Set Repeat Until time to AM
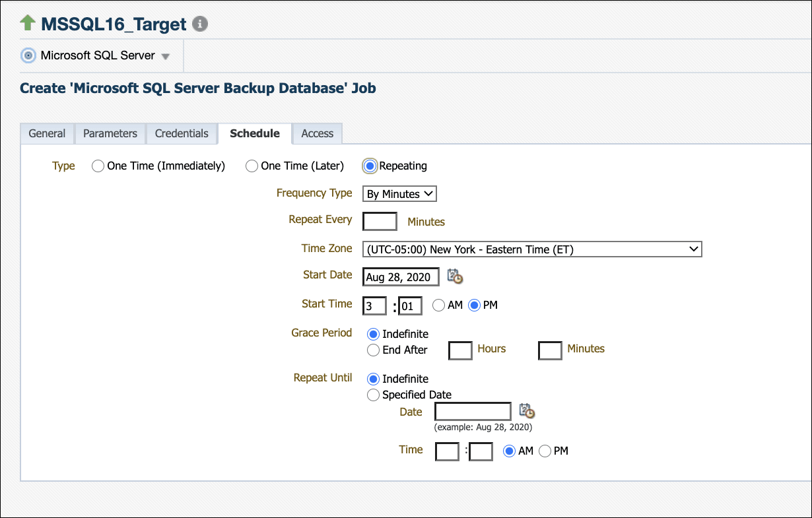Viewport: 812px width, 518px height. 509,451
